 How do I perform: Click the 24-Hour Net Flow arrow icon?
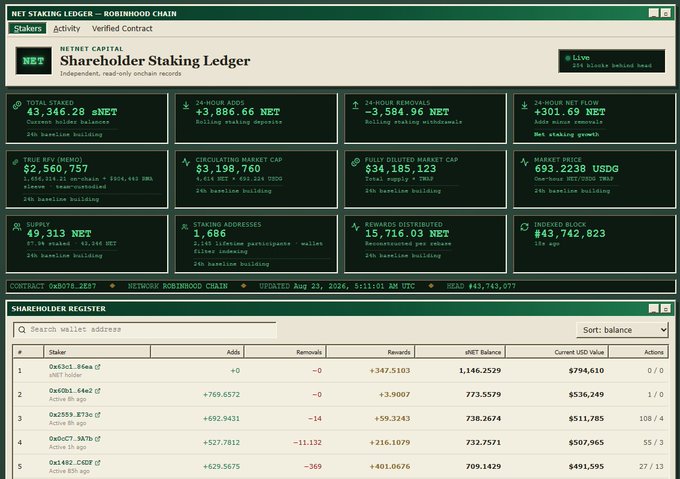[x=524, y=105]
